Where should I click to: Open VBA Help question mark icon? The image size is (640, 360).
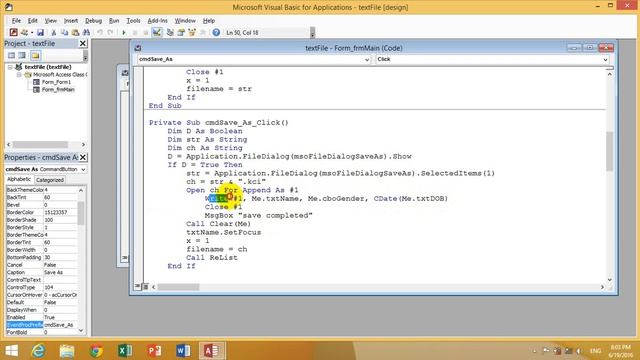tap(216, 32)
